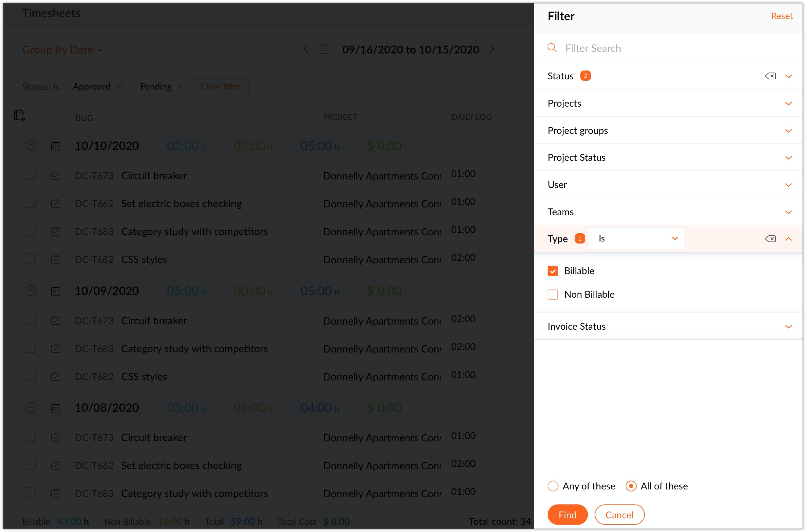
Task: Click the Filter Search magnifier icon
Action: tap(552, 48)
